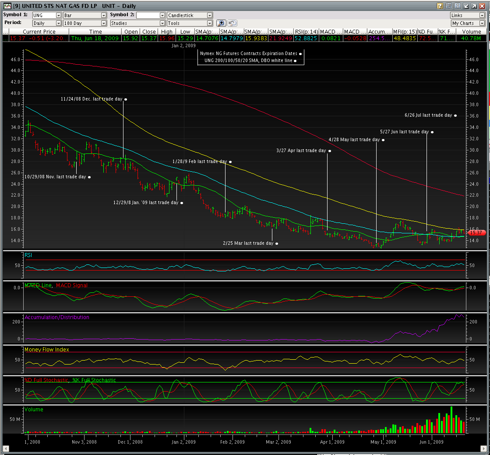Click the chart crosshair tool icon
The height and width of the screenshot is (455, 490).
point(221,23)
